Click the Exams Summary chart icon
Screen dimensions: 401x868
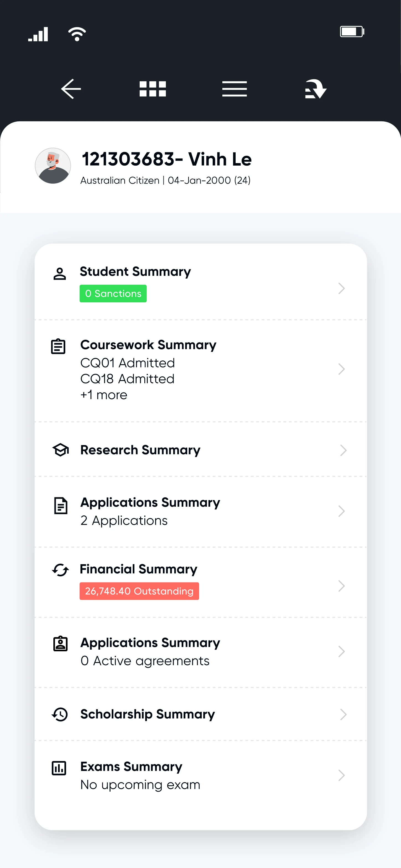(59, 768)
